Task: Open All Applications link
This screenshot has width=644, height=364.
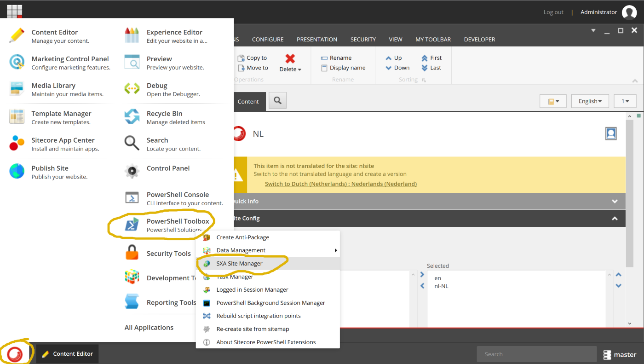Action: [149, 328]
